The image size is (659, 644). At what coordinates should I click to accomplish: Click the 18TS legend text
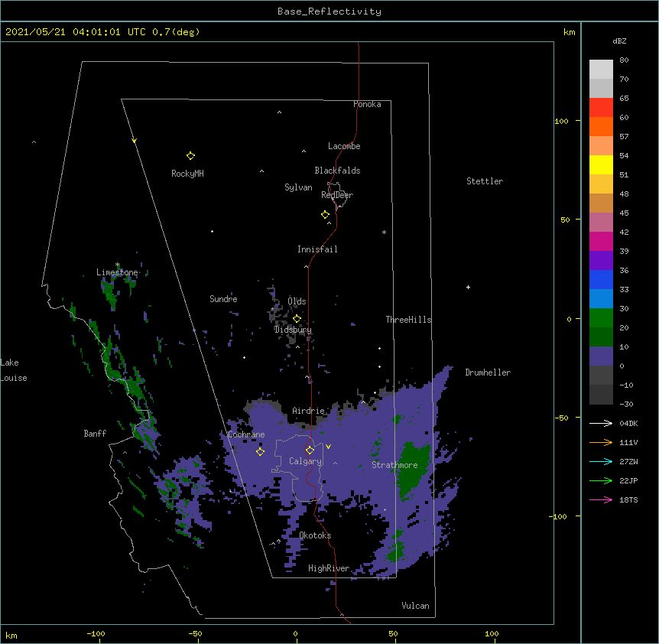pos(628,499)
